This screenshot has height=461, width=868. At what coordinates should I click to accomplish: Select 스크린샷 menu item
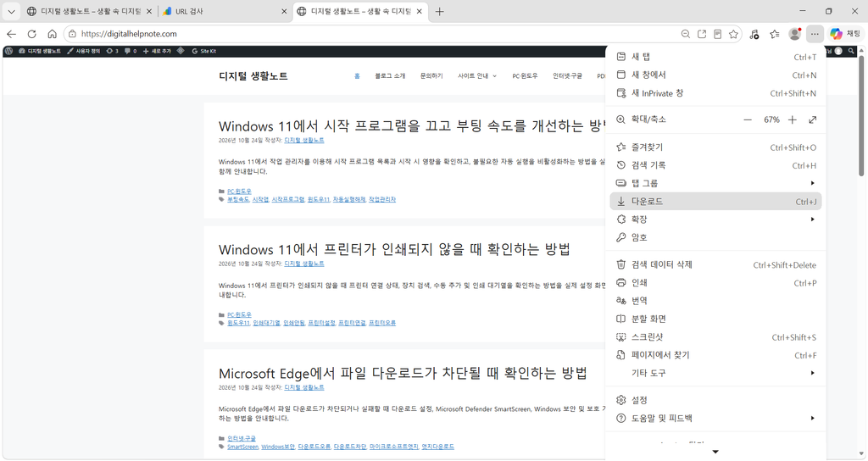[715, 337]
